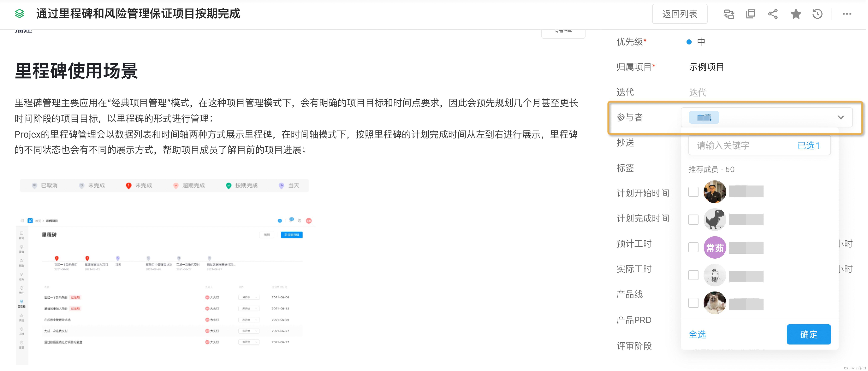Click the 返回列表 button
This screenshot has width=868, height=371.
(679, 14)
